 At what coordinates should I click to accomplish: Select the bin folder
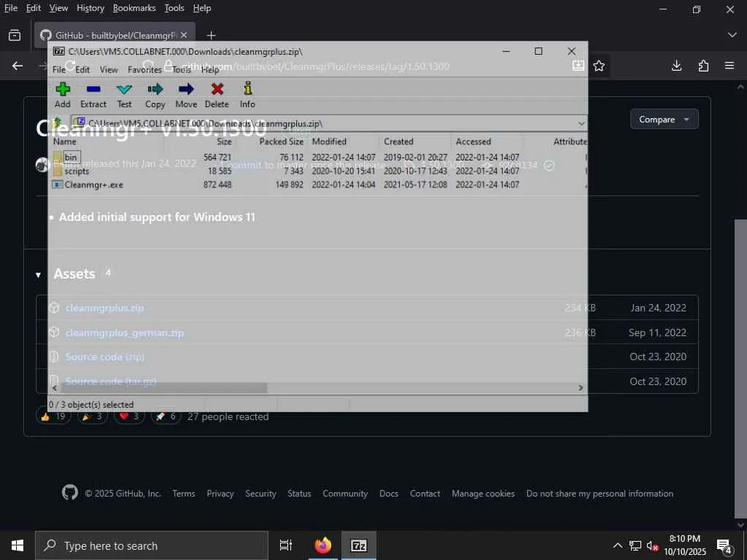pyautogui.click(x=71, y=157)
